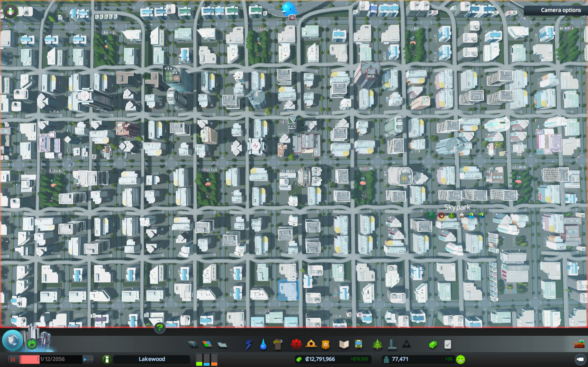This screenshot has height=367, width=588.
Task: Change the simulation speed arrows
Action: coord(88,359)
